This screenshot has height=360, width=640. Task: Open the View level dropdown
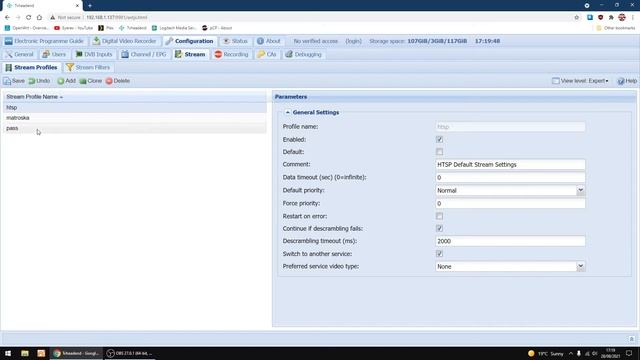[x=580, y=81]
